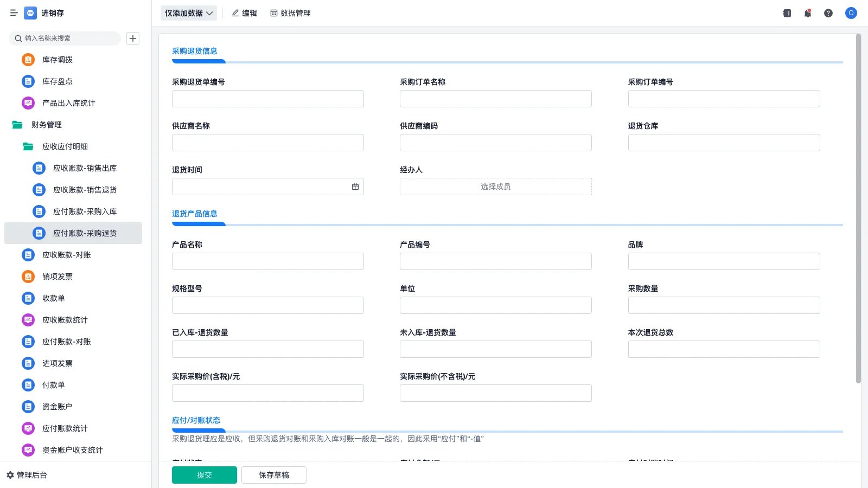Click the 已入库-退货数量 input field
This screenshot has height=488, width=868.
coord(268,349)
